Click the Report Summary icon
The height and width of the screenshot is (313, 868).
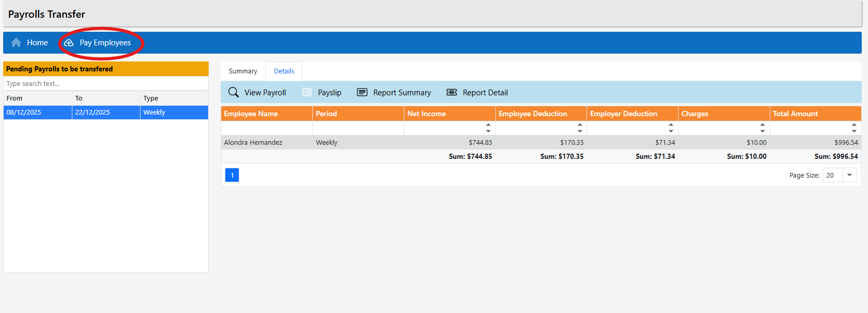click(362, 92)
